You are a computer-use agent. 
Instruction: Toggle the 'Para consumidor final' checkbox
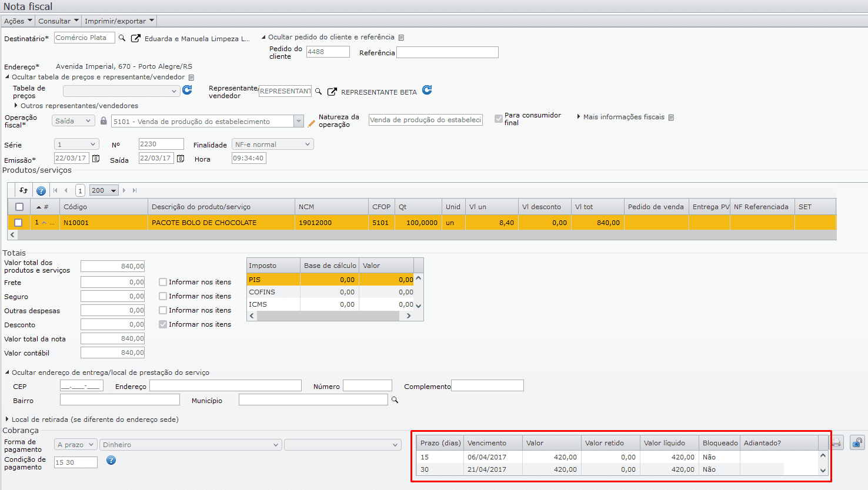pos(499,119)
